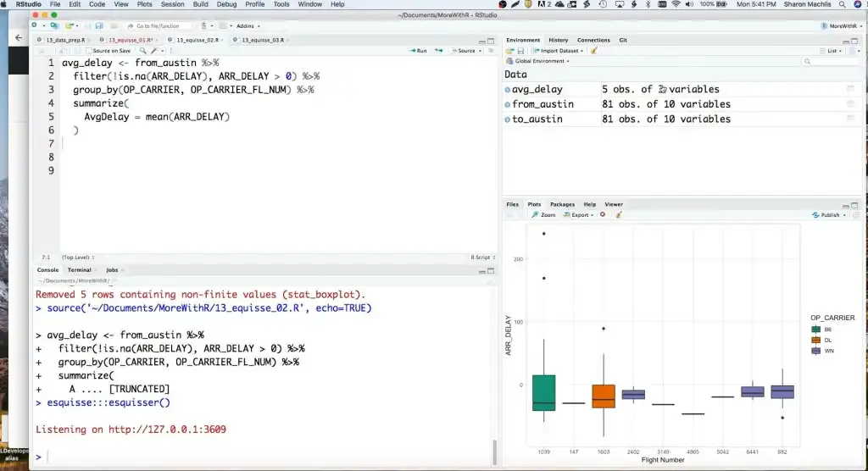Clear Environment objects with the broom icon
The height and width of the screenshot is (471, 868).
(x=594, y=50)
